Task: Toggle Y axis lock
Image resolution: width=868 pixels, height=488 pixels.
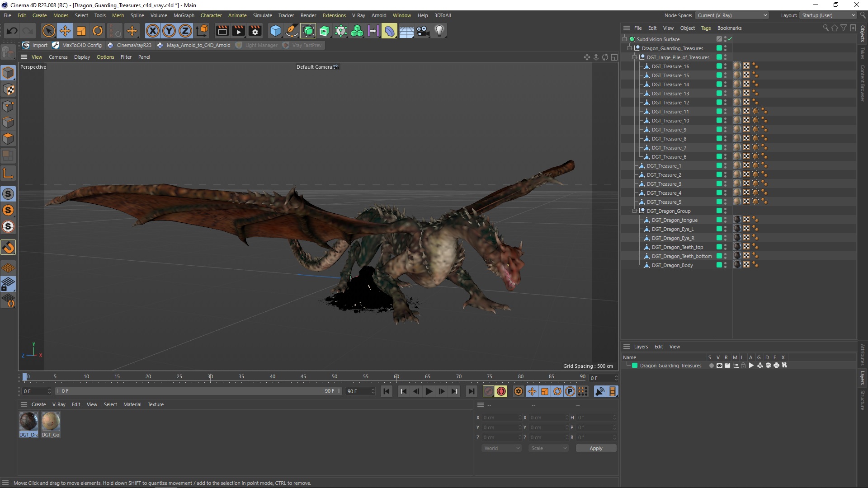Action: click(x=169, y=31)
